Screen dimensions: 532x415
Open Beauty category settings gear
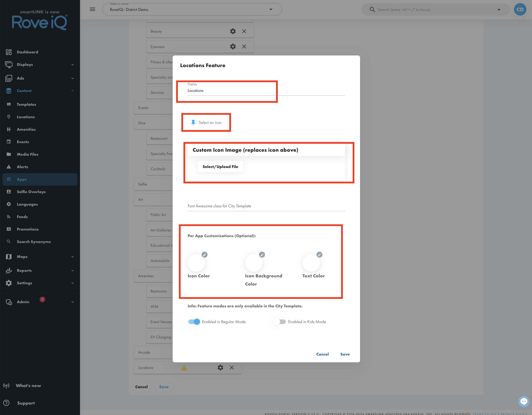(x=233, y=31)
